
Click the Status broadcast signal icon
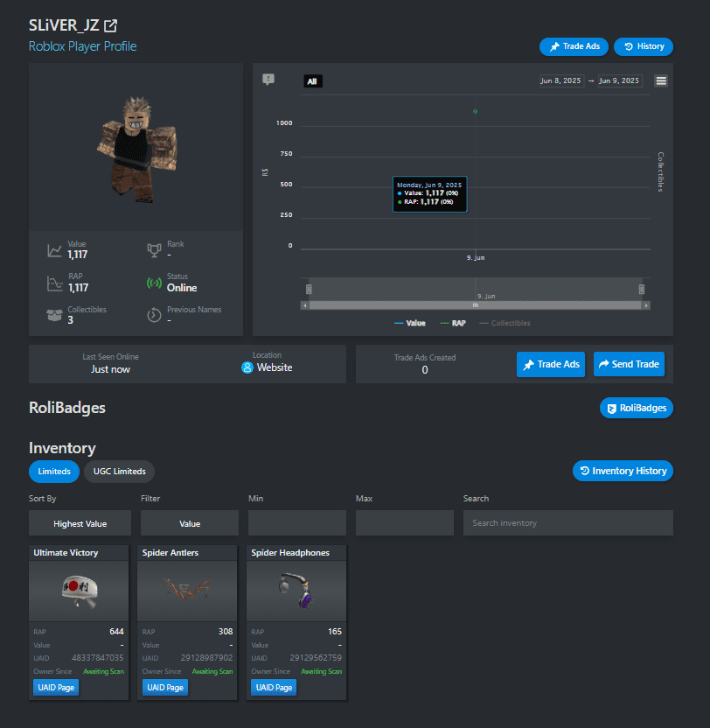click(x=154, y=283)
